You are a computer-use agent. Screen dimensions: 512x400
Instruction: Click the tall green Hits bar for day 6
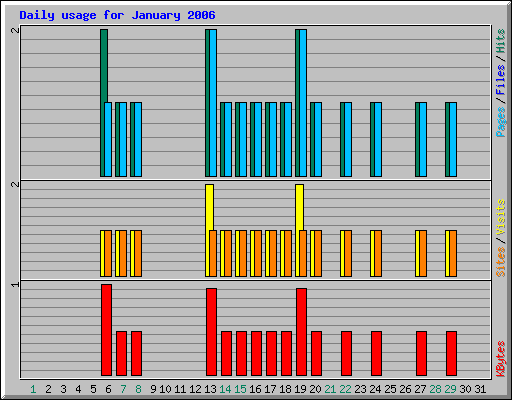104,66
